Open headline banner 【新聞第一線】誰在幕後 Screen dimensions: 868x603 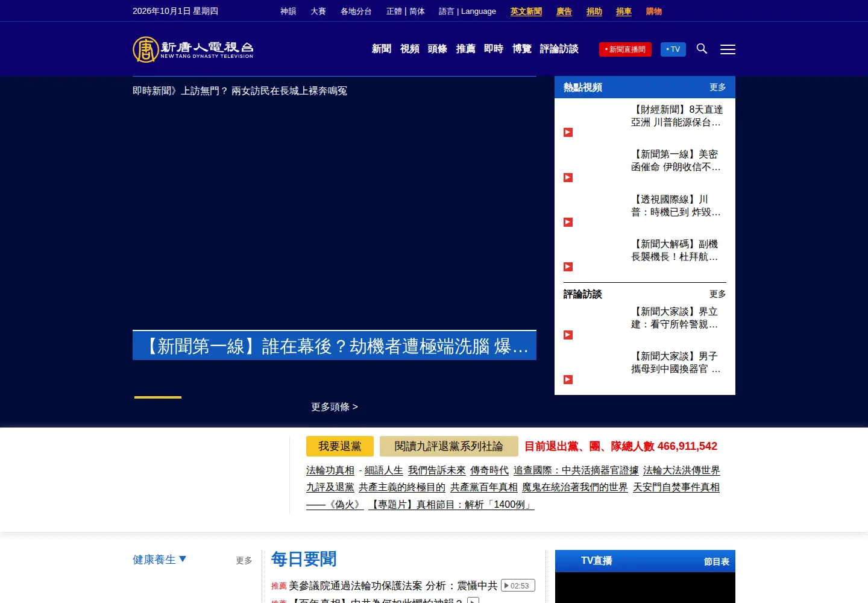[x=335, y=346]
